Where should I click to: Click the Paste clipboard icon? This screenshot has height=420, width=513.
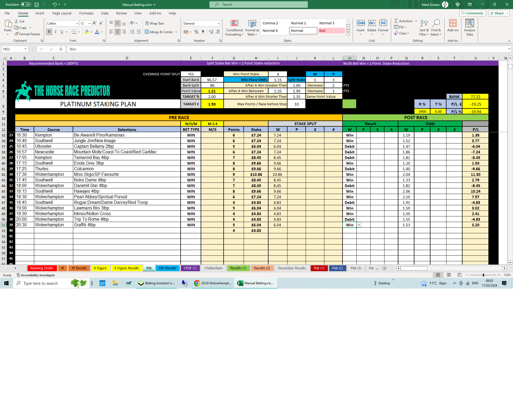8,24
